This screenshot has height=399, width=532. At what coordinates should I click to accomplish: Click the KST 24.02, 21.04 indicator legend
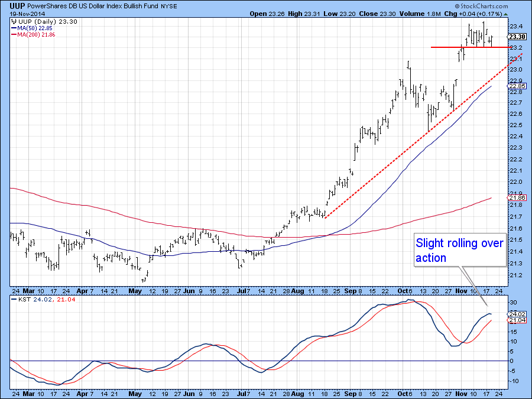(x=43, y=299)
